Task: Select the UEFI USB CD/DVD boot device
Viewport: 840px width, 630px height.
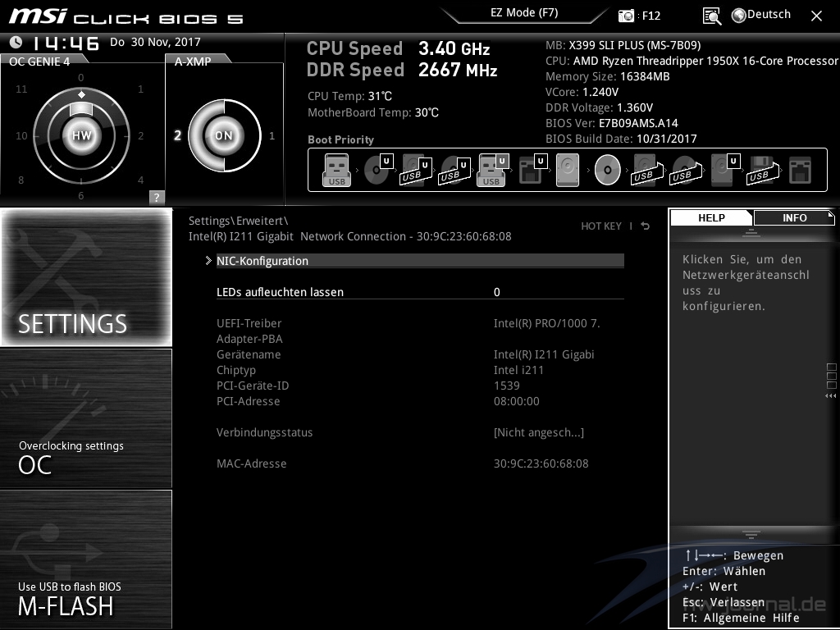Action: pos(454,171)
